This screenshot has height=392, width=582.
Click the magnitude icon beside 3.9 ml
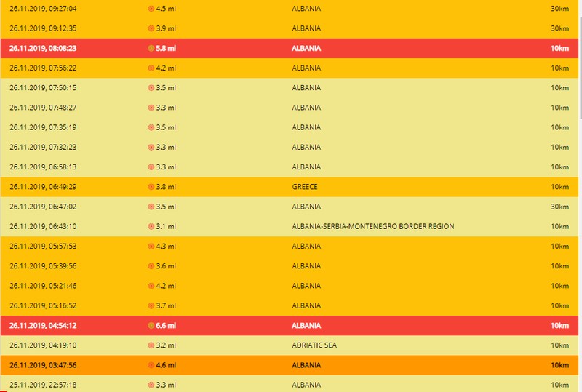[151, 28]
